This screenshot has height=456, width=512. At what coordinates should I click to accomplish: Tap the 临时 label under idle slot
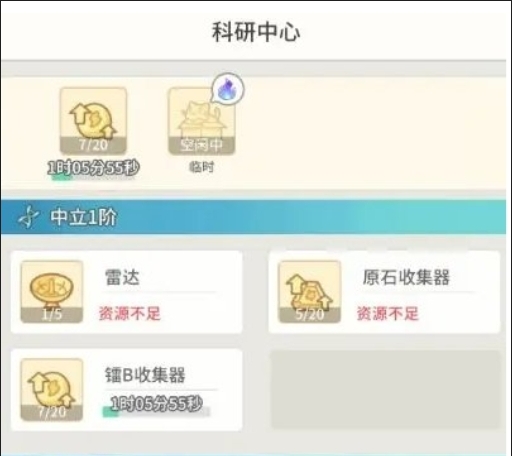pyautogui.click(x=202, y=167)
